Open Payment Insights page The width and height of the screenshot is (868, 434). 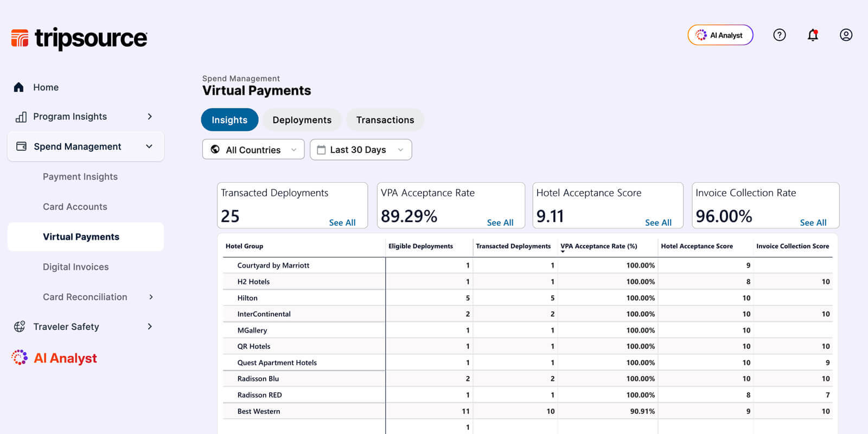pyautogui.click(x=80, y=177)
